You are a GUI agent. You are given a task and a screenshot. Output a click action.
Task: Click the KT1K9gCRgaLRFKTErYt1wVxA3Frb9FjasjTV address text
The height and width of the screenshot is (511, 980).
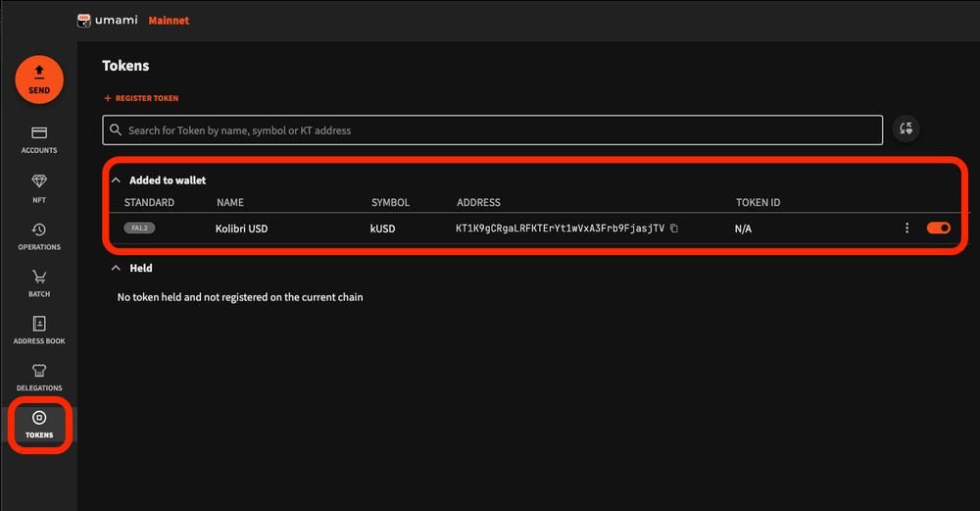(x=560, y=229)
